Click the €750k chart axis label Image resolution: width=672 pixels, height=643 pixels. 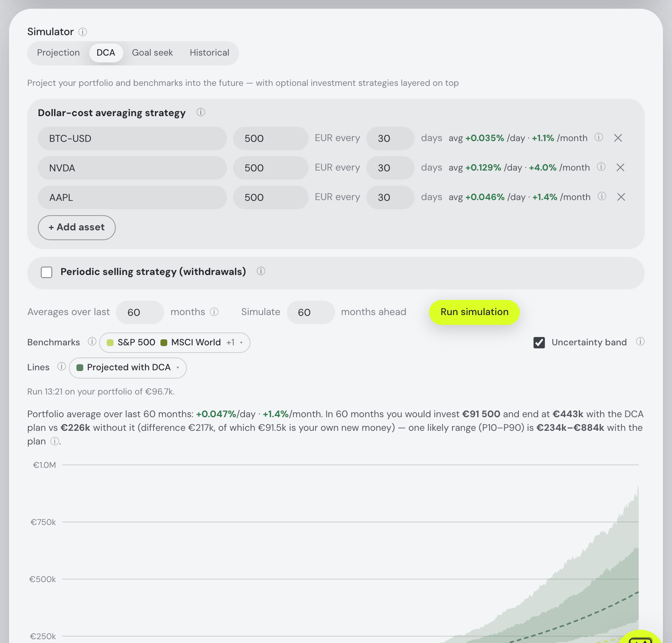(x=43, y=522)
